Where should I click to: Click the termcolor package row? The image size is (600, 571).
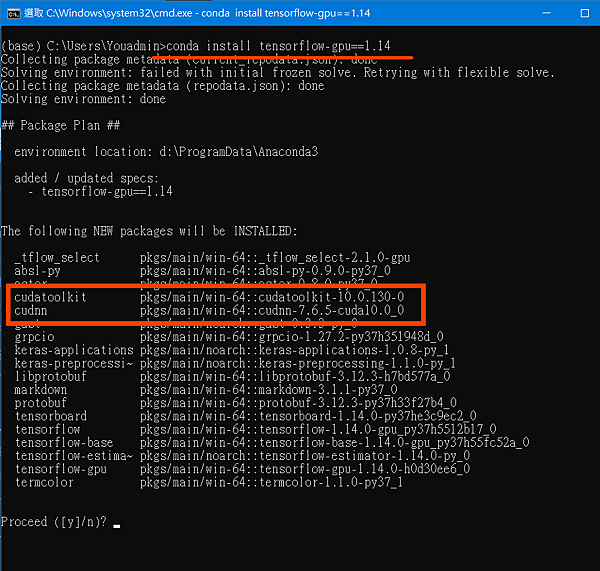point(209,483)
